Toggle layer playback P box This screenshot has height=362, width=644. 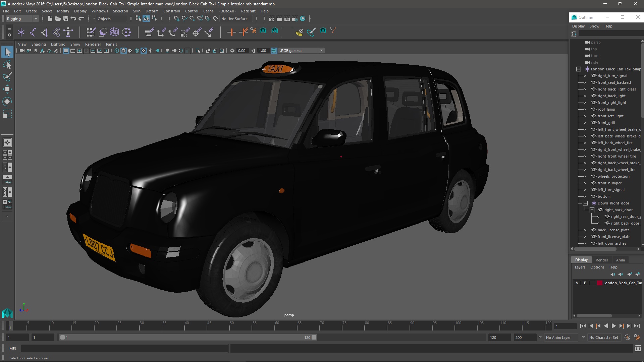coord(585,283)
